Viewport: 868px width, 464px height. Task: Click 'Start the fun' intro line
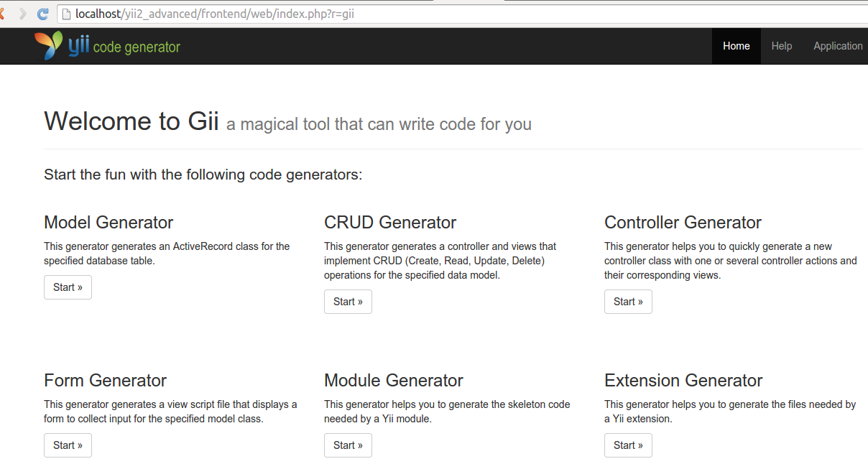click(x=203, y=175)
